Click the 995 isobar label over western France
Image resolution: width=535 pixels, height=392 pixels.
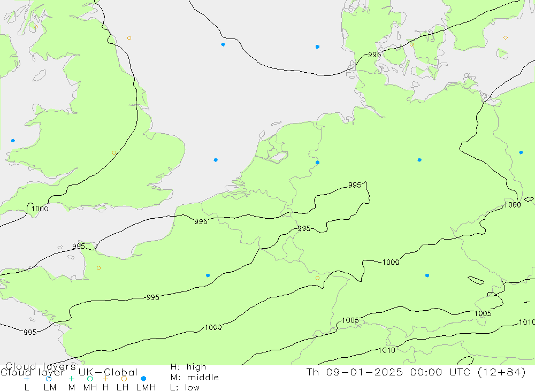click(x=153, y=297)
